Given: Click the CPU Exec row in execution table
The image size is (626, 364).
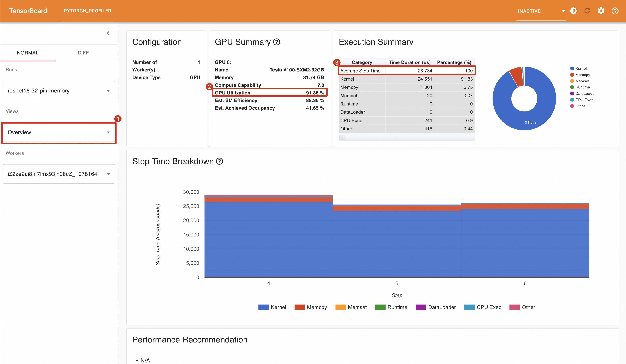Looking at the screenshot, I should point(407,120).
